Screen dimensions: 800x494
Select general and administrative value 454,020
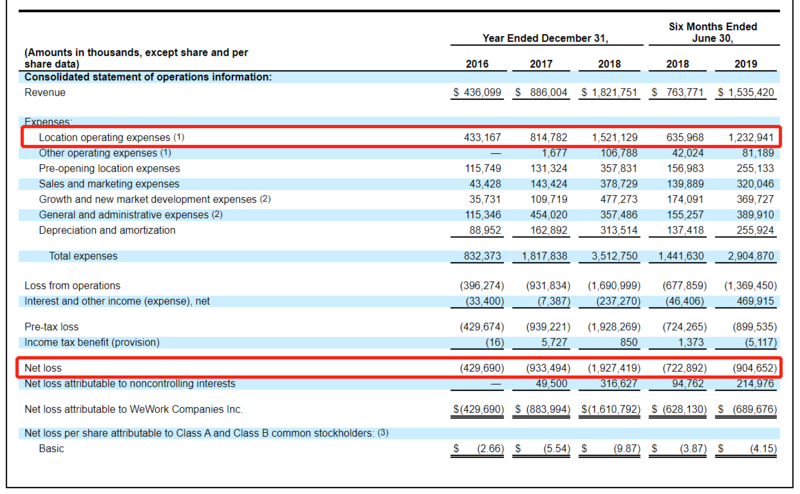(548, 215)
